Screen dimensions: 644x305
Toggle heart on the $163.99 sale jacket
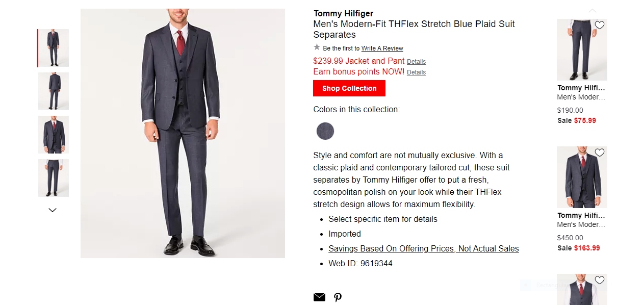point(600,152)
